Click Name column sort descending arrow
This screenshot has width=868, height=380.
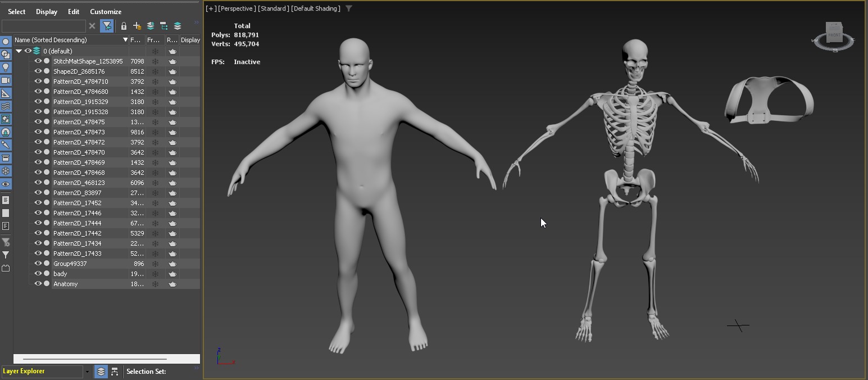coord(125,40)
